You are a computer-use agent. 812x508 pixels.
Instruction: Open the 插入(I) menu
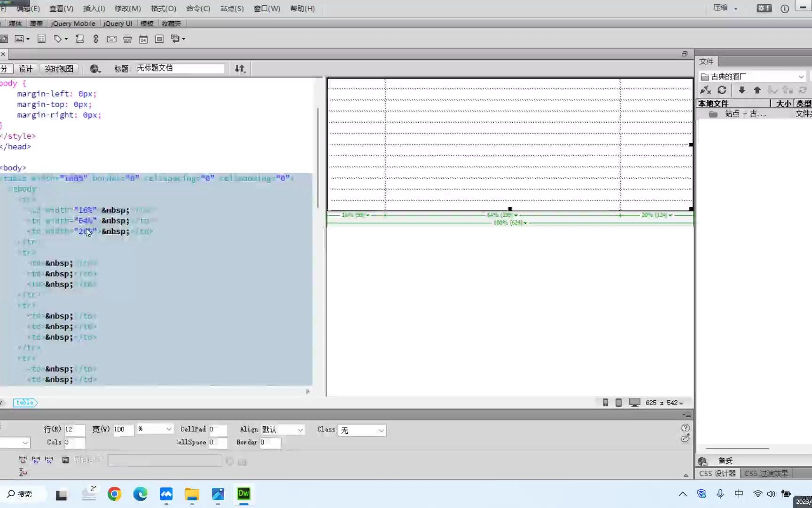click(x=94, y=8)
